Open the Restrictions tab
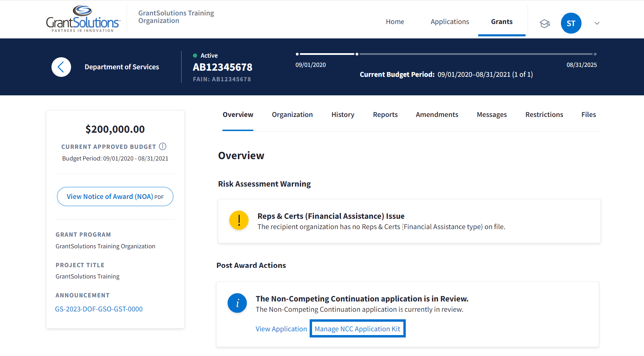Image resolution: width=644 pixels, height=356 pixels. [544, 115]
